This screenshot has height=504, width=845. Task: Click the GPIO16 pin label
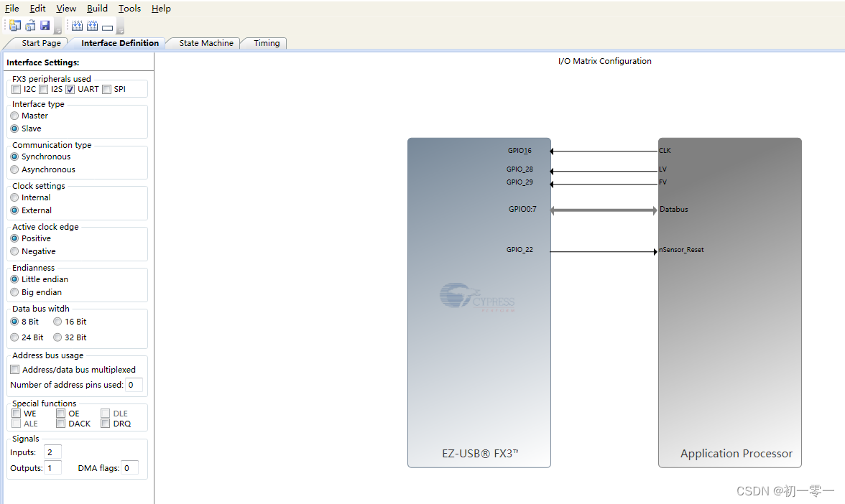(520, 151)
